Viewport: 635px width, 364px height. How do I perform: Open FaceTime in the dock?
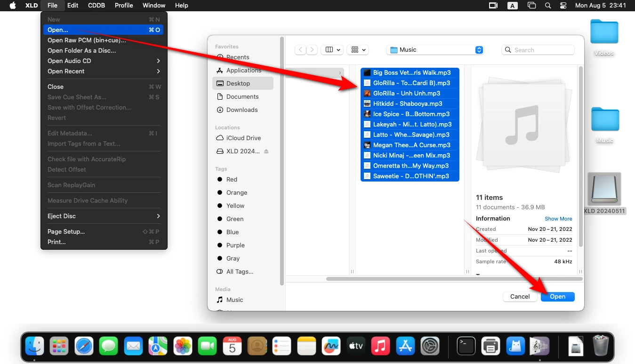point(208,347)
